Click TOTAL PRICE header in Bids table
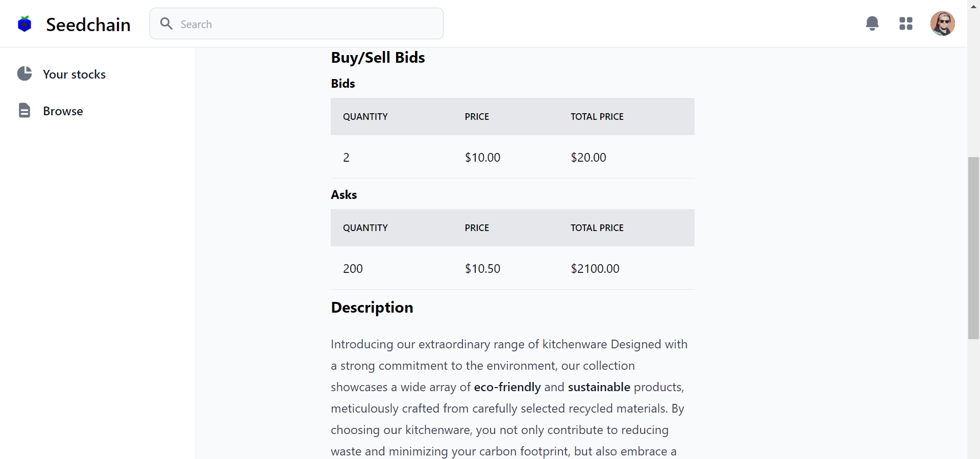Viewport: 980px width, 459px height. (597, 117)
